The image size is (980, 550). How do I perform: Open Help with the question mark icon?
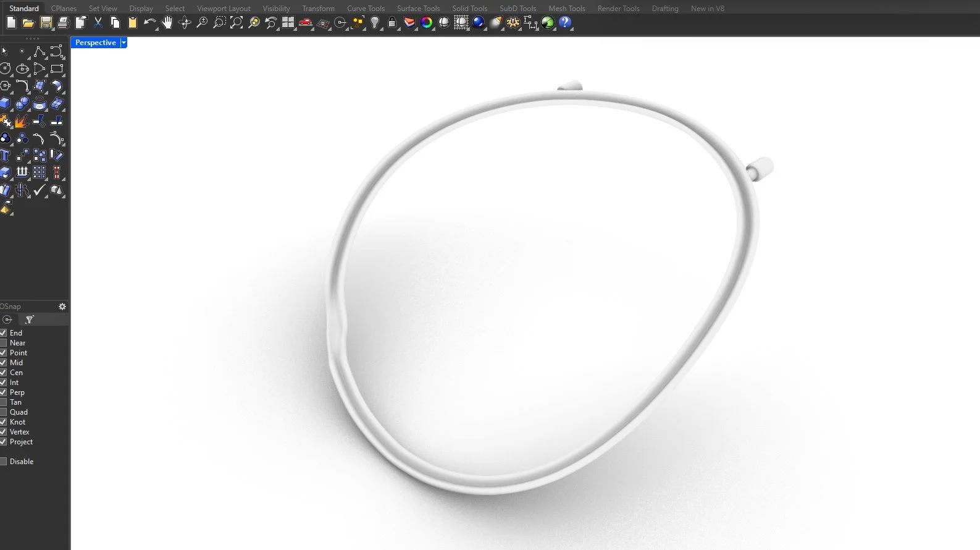(x=565, y=23)
